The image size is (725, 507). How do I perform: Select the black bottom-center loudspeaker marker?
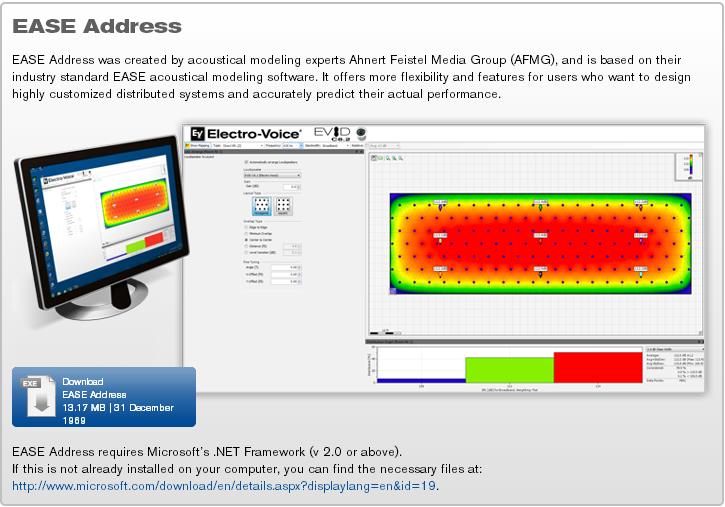click(540, 272)
